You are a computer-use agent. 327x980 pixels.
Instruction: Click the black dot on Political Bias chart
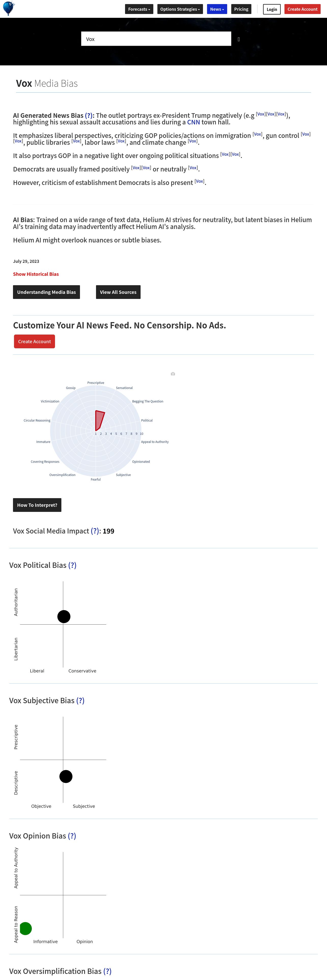click(64, 616)
